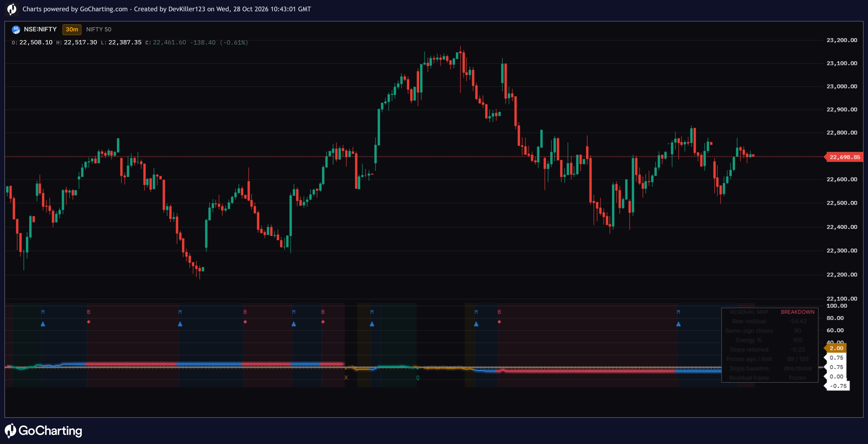Click the low price value 22,387.35
Viewport: 868px width, 444px height.
tap(125, 42)
